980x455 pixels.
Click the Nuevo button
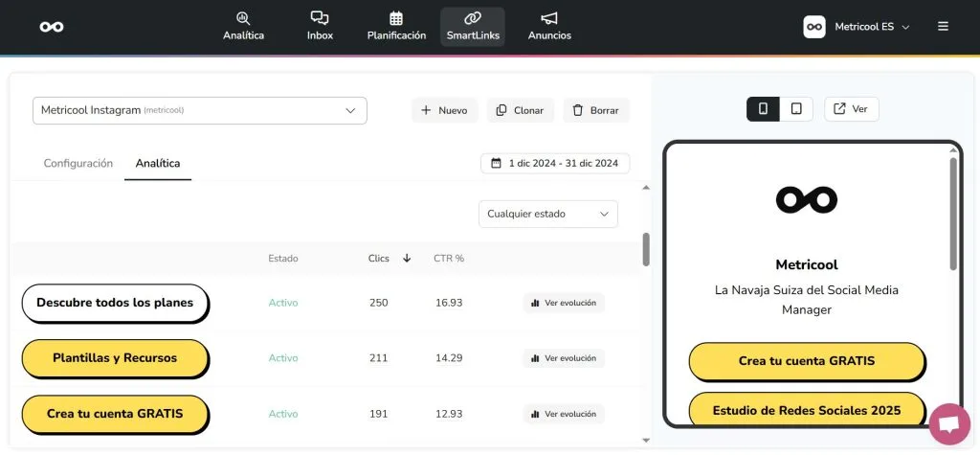444,110
